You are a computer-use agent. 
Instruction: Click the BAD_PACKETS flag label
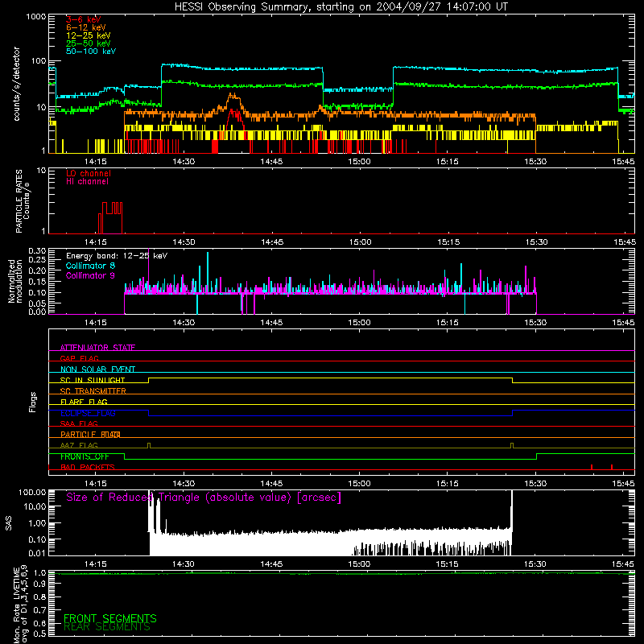(x=88, y=467)
